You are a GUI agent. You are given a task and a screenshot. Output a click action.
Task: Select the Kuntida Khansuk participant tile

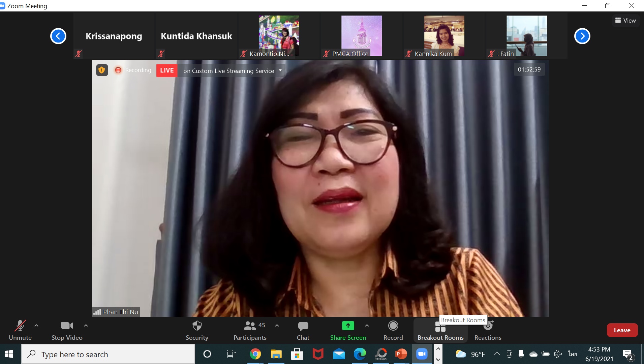196,36
